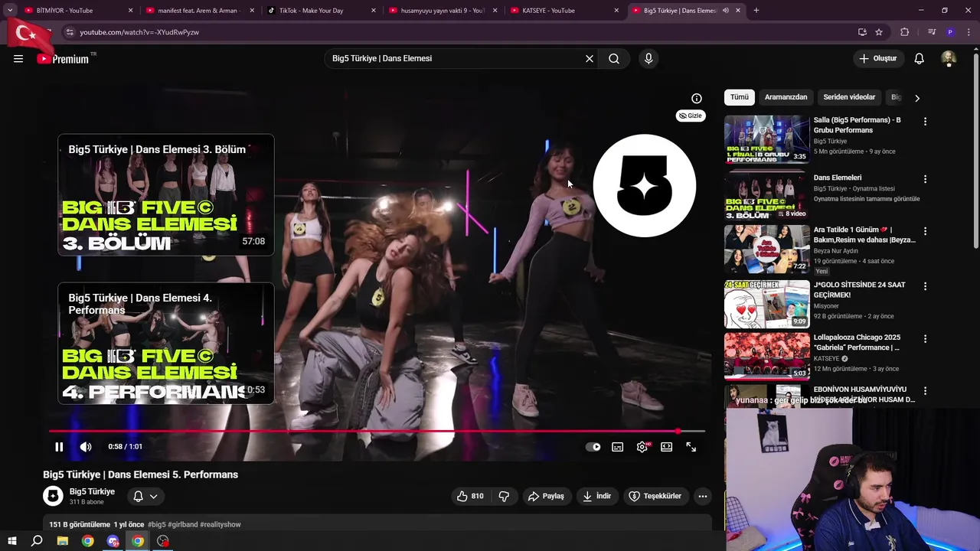The image size is (980, 551).
Task: Open options for Salla B Grubu video
Action: tap(925, 122)
